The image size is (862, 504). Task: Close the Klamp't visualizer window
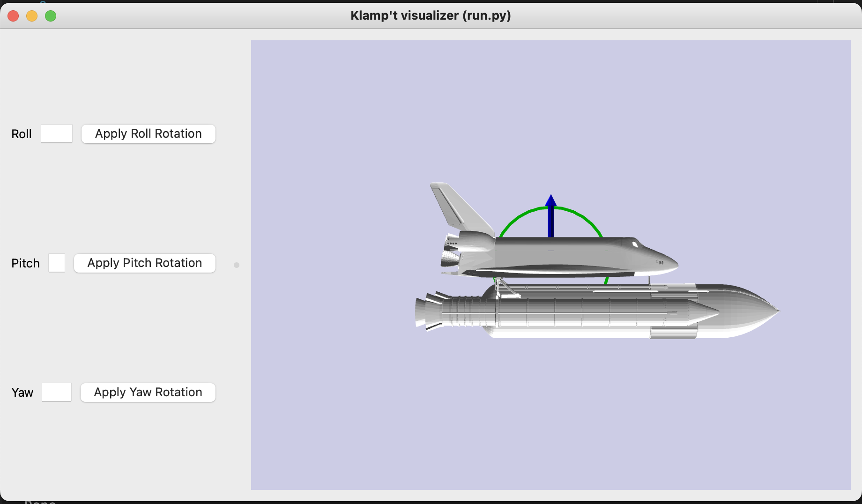pyautogui.click(x=14, y=16)
